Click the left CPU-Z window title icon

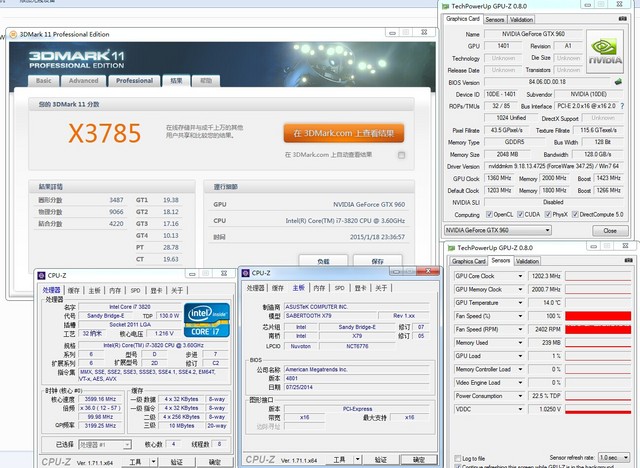[41, 275]
